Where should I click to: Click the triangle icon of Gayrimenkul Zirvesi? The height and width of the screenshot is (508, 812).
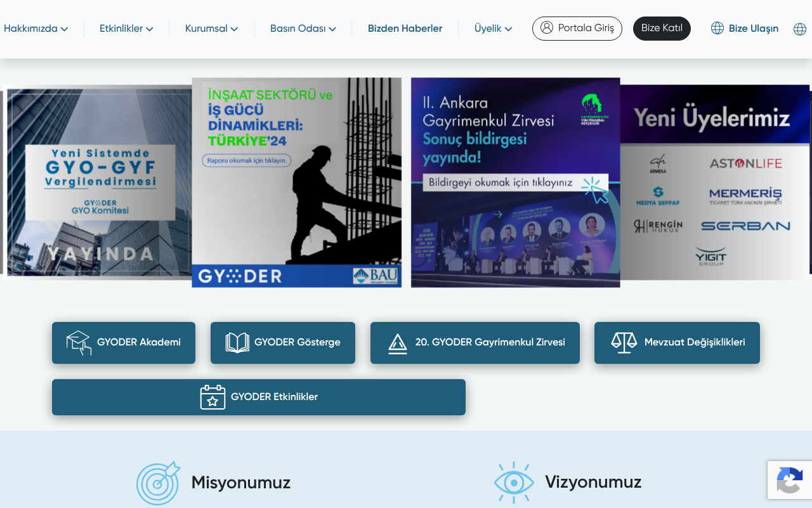[398, 344]
